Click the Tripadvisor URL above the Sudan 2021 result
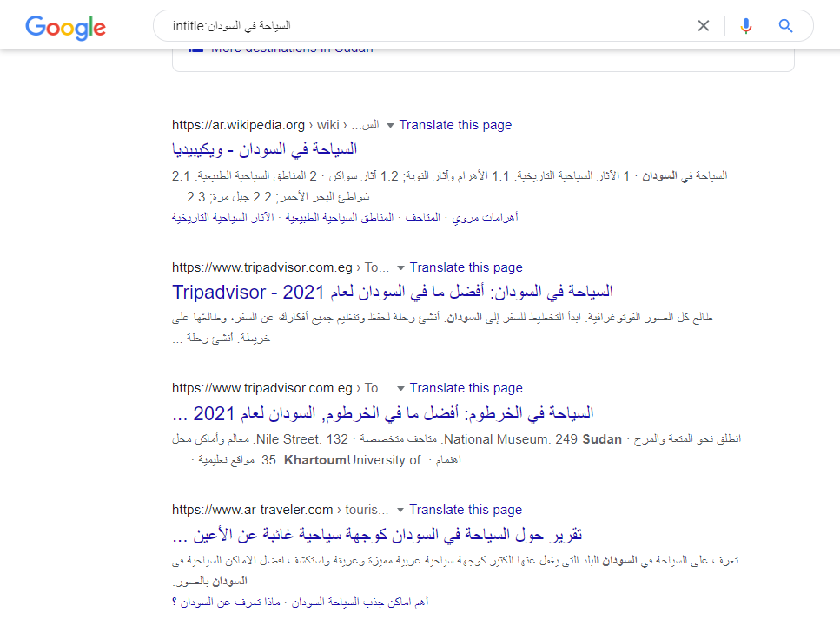 coord(281,267)
